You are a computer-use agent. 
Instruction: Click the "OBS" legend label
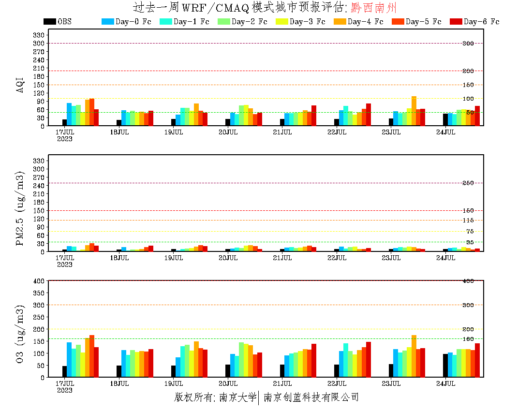click(64, 21)
